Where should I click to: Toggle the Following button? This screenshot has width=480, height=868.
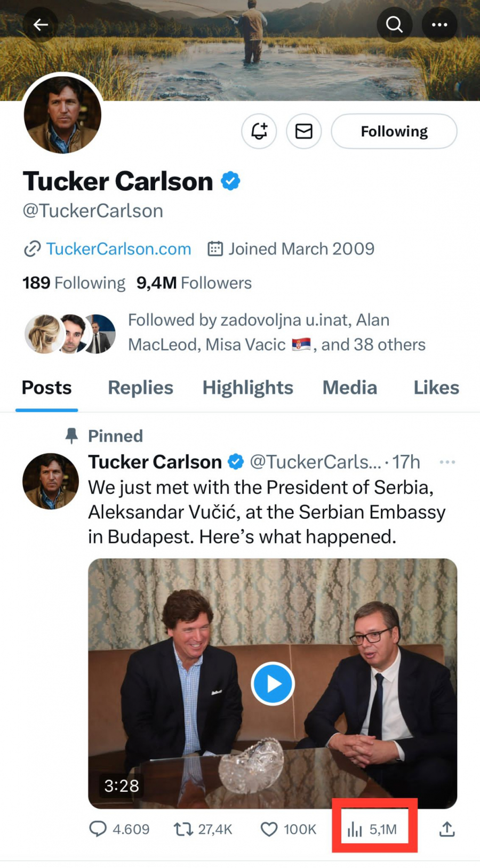click(394, 131)
